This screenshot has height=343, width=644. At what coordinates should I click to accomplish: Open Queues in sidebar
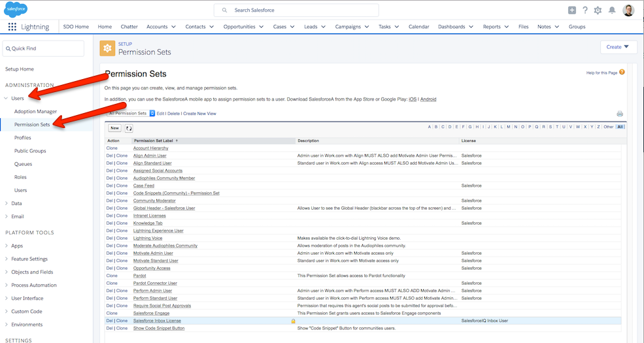(x=23, y=164)
